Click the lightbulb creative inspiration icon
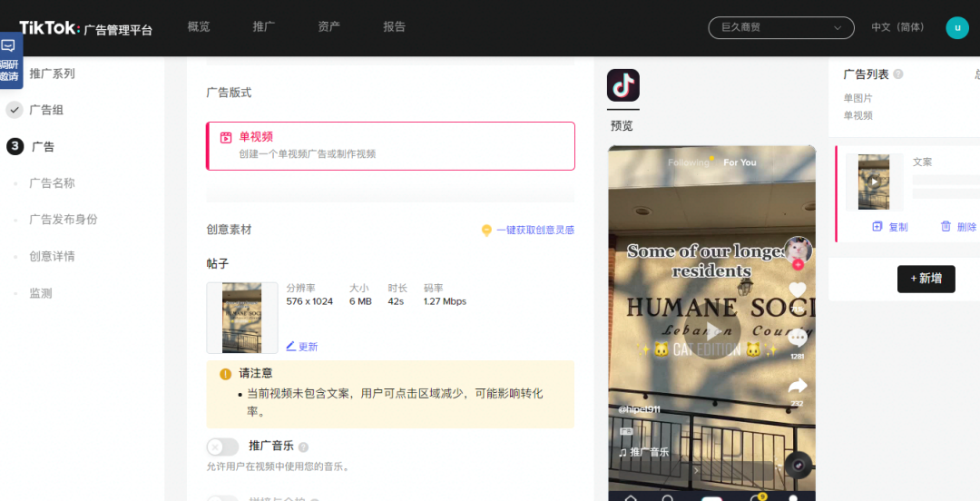This screenshot has width=980, height=501. pos(486,231)
